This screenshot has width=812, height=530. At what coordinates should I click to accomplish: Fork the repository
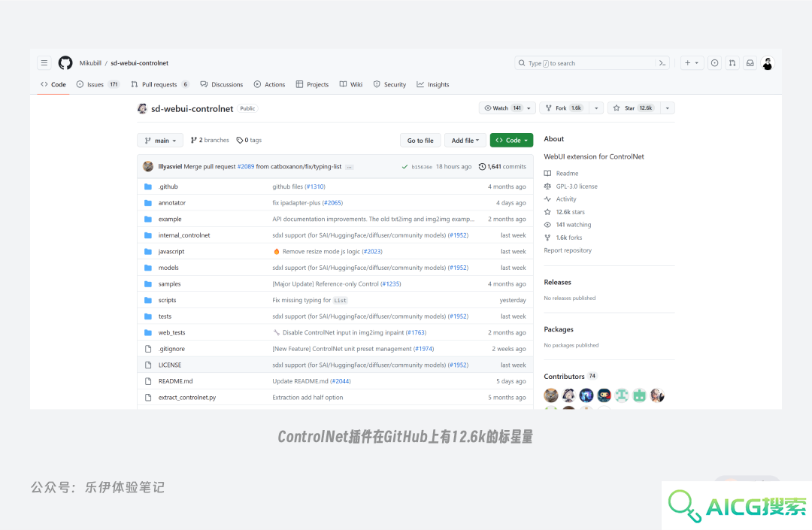[x=565, y=108]
